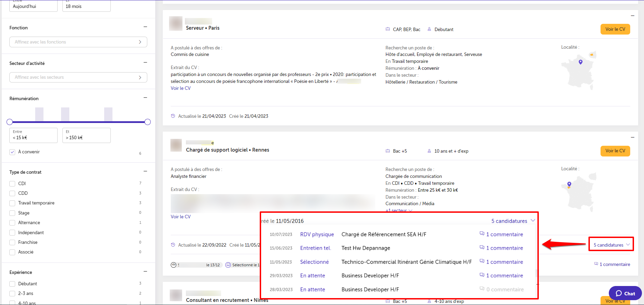Image resolution: width=644 pixels, height=305 pixels.
Task: Collapse the Rémunération section
Action: pyautogui.click(x=145, y=98)
